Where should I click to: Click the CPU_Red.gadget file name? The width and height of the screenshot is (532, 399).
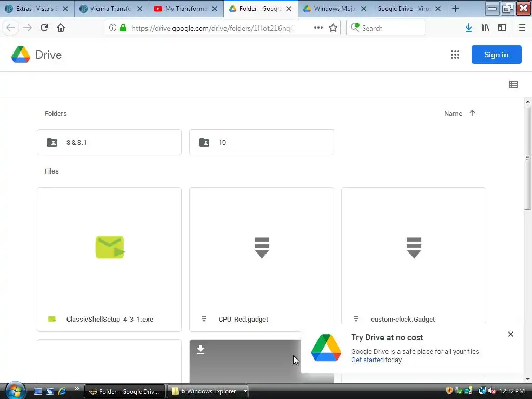pos(243,320)
